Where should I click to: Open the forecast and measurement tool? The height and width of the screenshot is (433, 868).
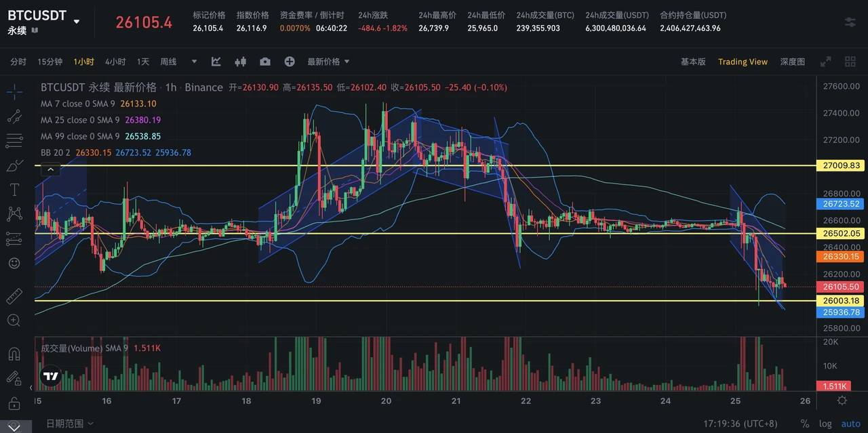14,239
